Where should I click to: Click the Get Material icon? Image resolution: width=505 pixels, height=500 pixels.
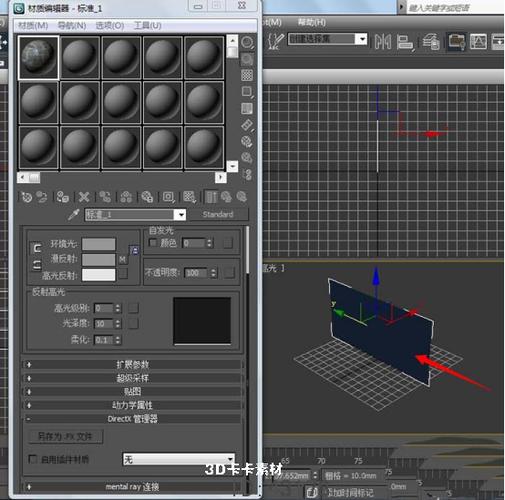pyautogui.click(x=27, y=197)
